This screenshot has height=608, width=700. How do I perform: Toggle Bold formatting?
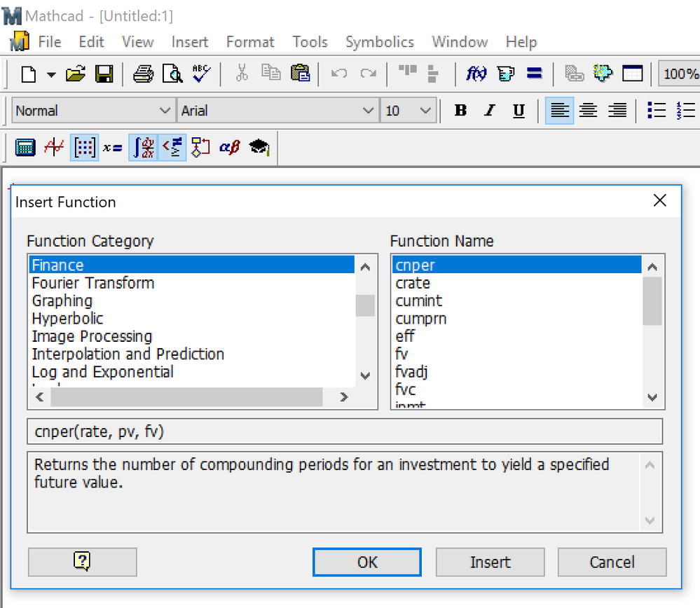point(461,110)
